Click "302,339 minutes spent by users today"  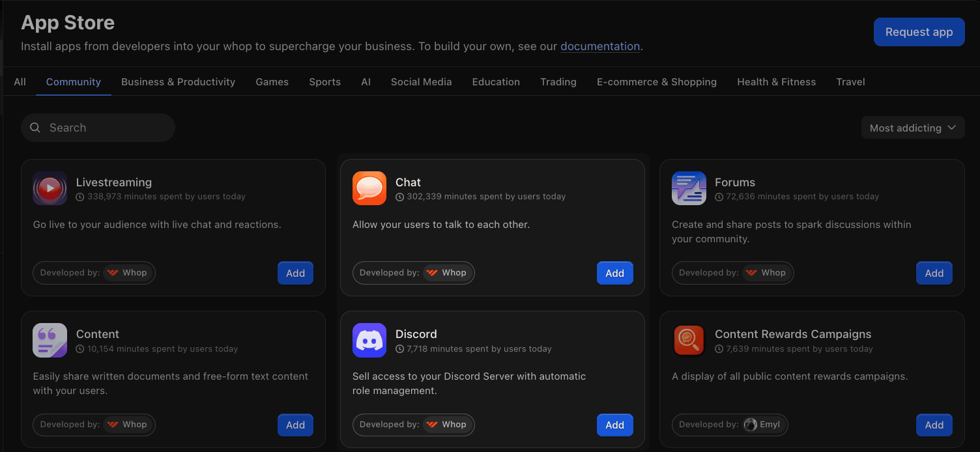(486, 197)
